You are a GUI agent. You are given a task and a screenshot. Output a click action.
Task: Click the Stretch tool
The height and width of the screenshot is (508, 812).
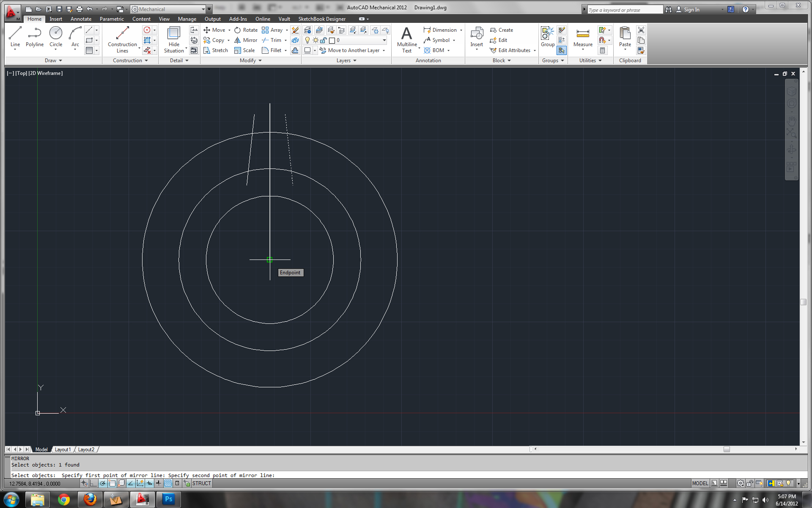click(x=216, y=50)
